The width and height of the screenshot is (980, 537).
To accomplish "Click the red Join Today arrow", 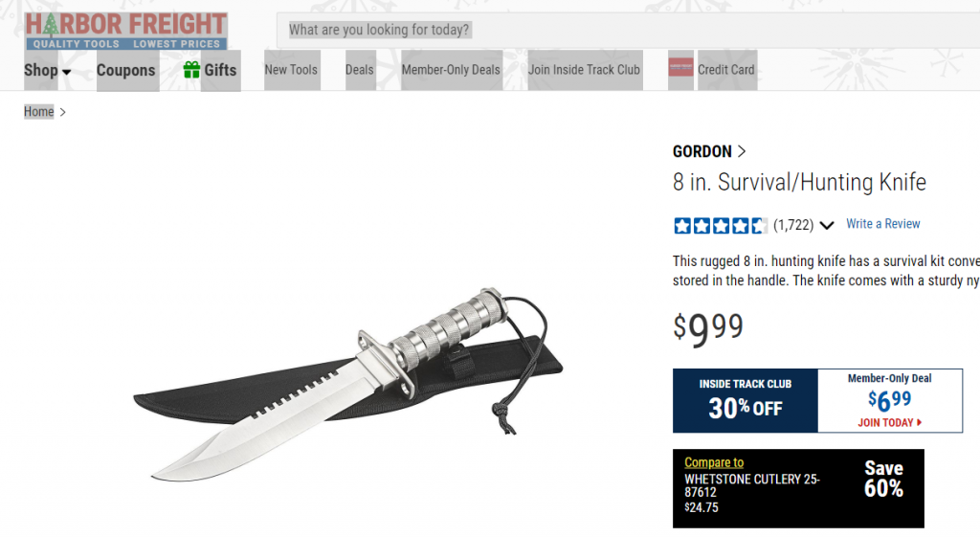I will coord(919,422).
